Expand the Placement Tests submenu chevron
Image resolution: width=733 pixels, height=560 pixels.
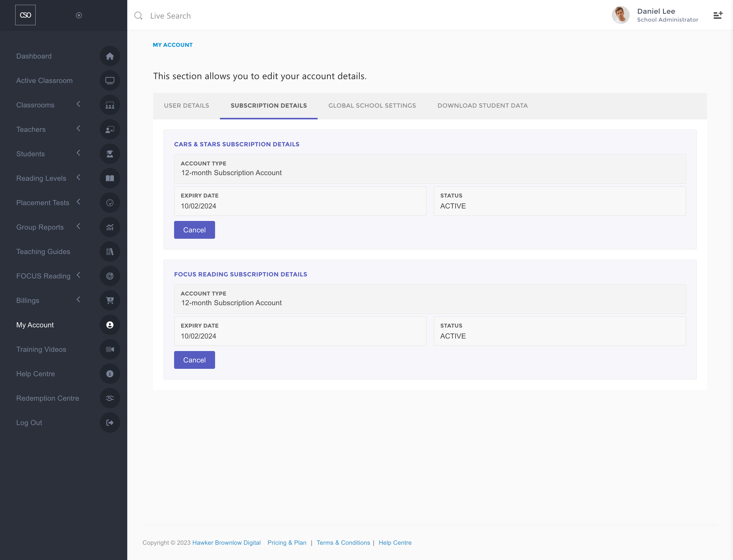point(79,202)
